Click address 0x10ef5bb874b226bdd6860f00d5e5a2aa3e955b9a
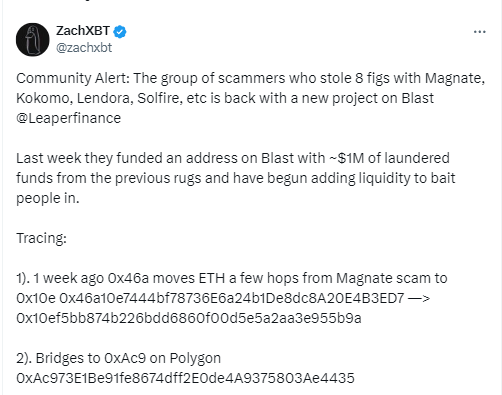 tap(189, 318)
